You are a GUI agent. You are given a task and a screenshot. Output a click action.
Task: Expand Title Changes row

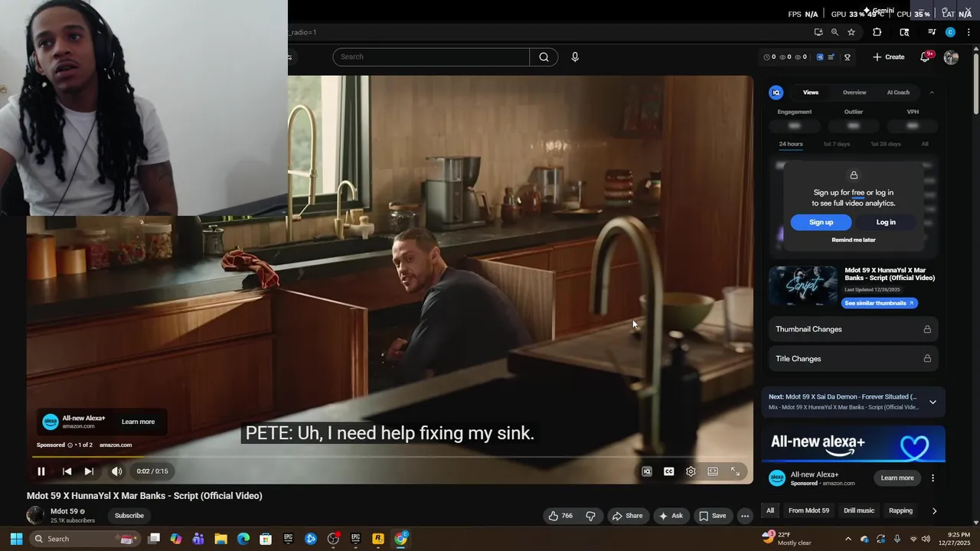[853, 359]
